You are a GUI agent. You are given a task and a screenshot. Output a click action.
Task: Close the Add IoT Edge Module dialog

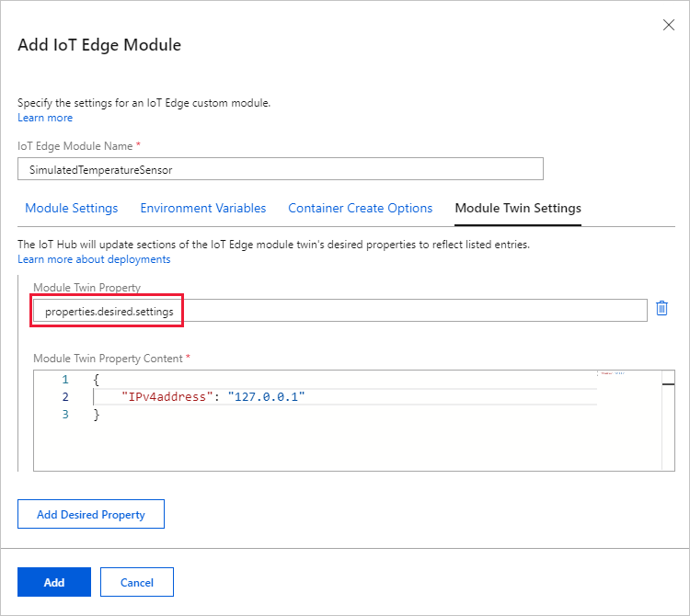click(x=669, y=26)
